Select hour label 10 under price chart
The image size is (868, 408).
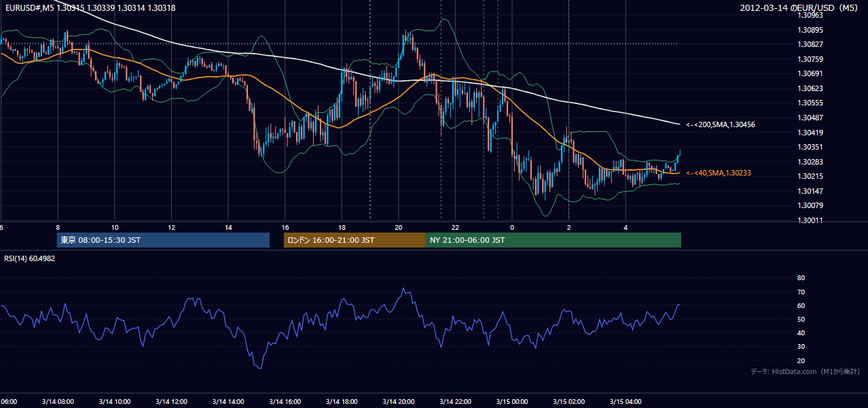[115, 228]
